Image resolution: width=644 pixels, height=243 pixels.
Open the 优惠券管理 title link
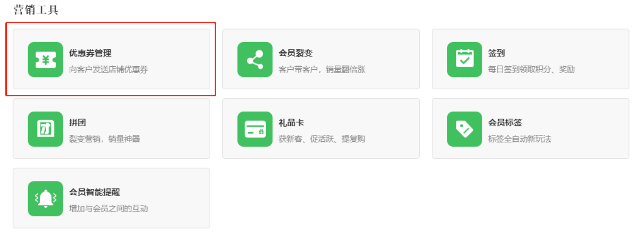90,53
